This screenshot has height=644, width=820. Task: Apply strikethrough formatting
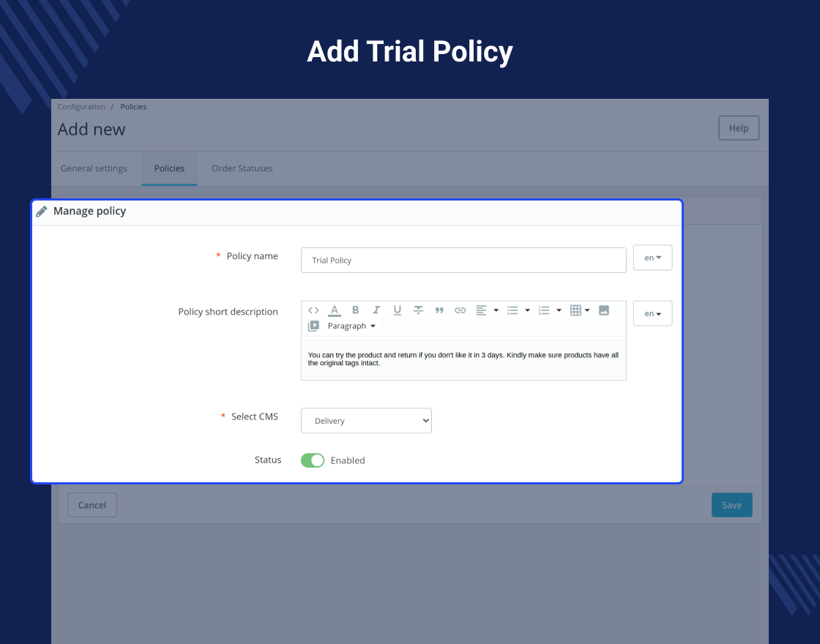(418, 310)
